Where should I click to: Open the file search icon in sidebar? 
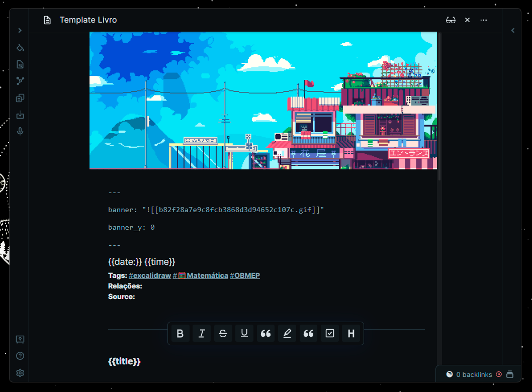(x=20, y=64)
